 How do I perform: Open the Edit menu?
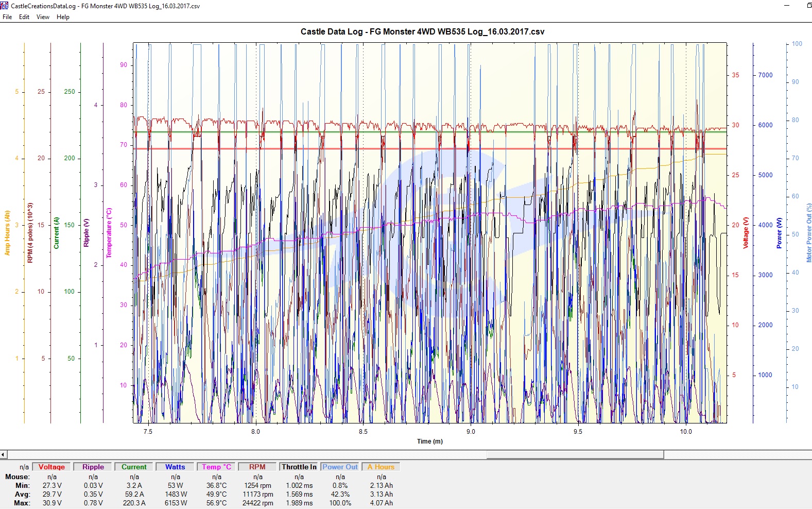tap(24, 17)
